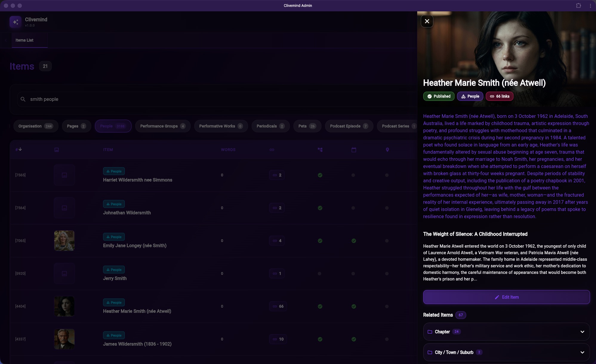
Task: Click the Clivemind sparkle logo icon
Action: [x=16, y=21]
